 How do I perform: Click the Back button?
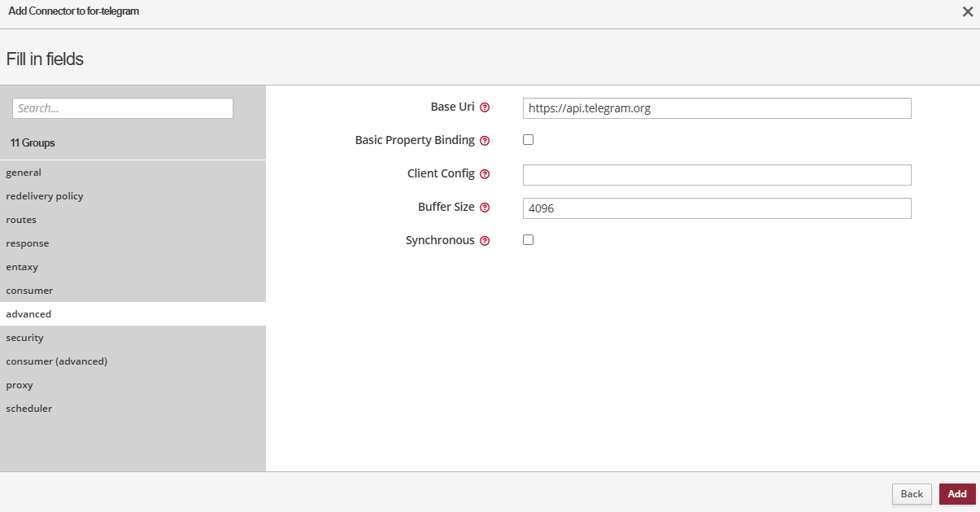tap(912, 494)
